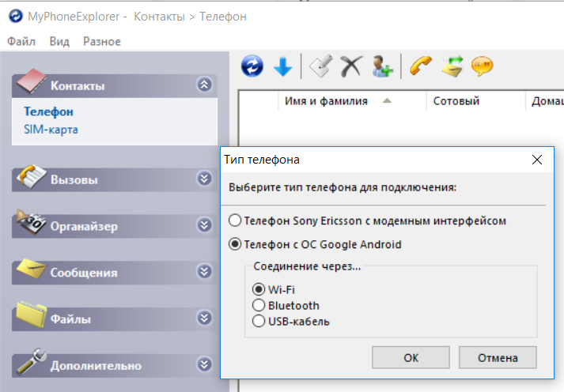Select Sony Ericsson modem phone option

coord(235,220)
